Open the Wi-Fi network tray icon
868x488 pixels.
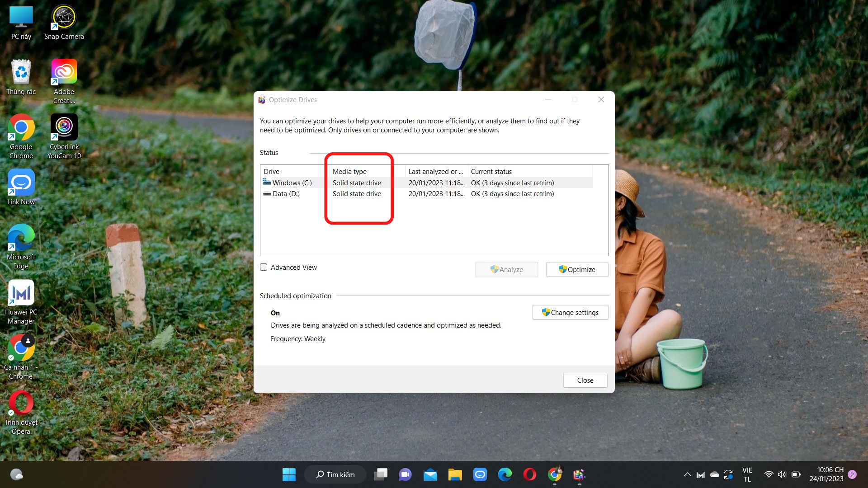tap(769, 474)
